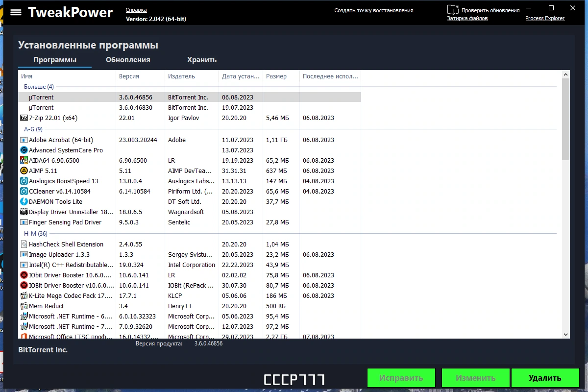Click the AIMP 5.11 icon
Image resolution: width=588 pixels, height=392 pixels.
click(24, 171)
